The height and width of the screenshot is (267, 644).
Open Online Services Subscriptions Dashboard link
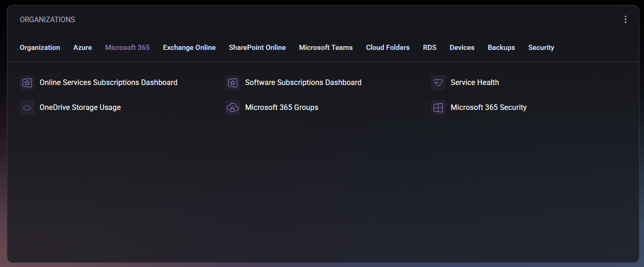point(108,83)
